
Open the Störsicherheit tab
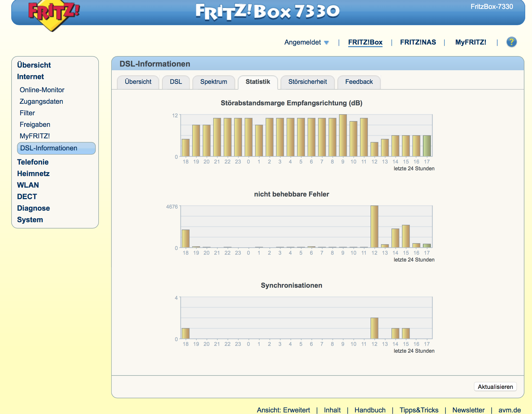[307, 82]
